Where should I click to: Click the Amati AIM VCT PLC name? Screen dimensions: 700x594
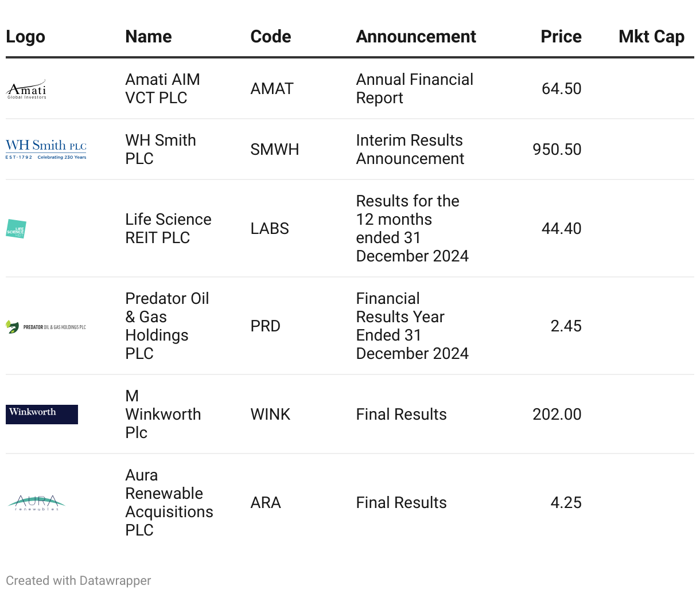163,89
